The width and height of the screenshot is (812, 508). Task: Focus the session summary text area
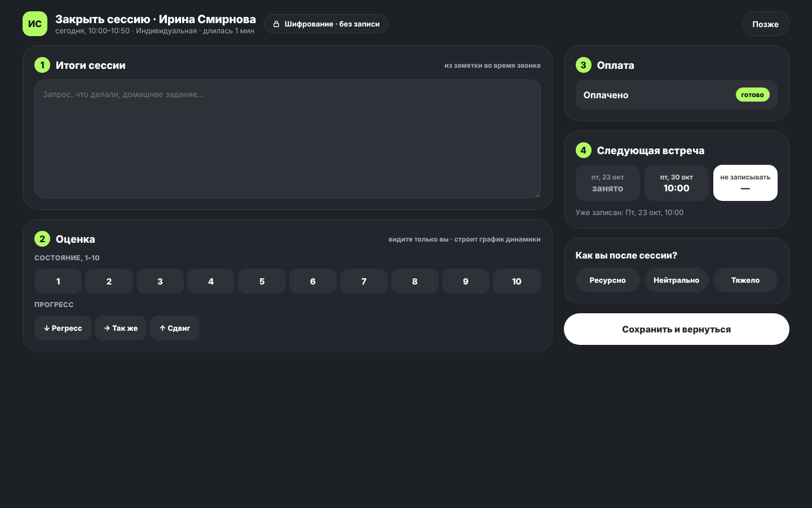[288, 139]
